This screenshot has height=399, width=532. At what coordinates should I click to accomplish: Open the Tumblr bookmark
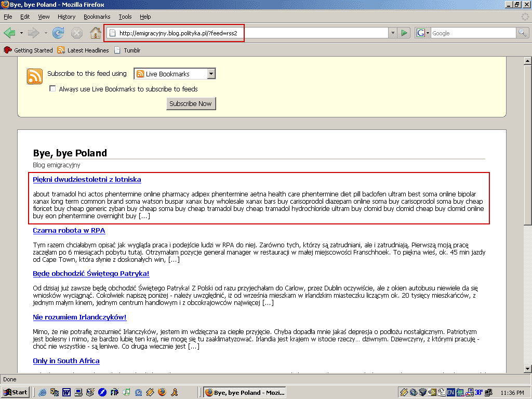[131, 50]
